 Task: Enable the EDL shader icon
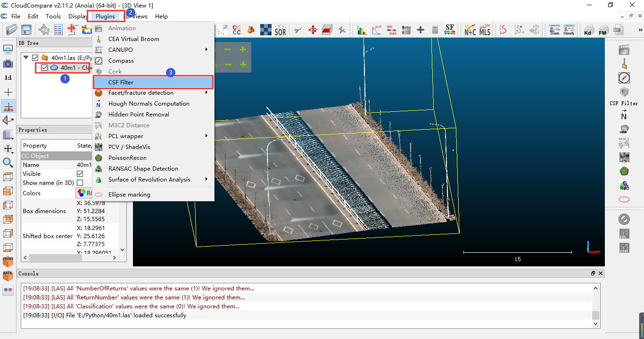pos(623,234)
